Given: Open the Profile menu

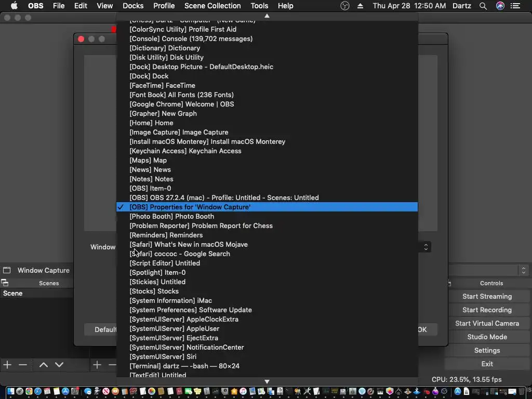Looking at the screenshot, I should point(164,6).
